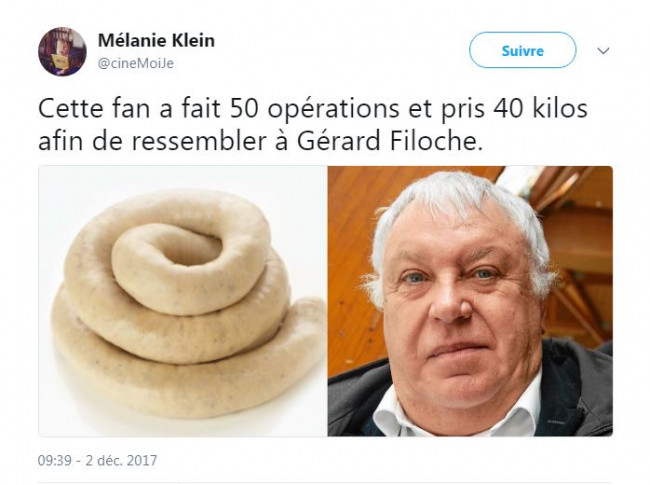
Task: Open Mélanie Klein's profile avatar
Action: [x=62, y=51]
